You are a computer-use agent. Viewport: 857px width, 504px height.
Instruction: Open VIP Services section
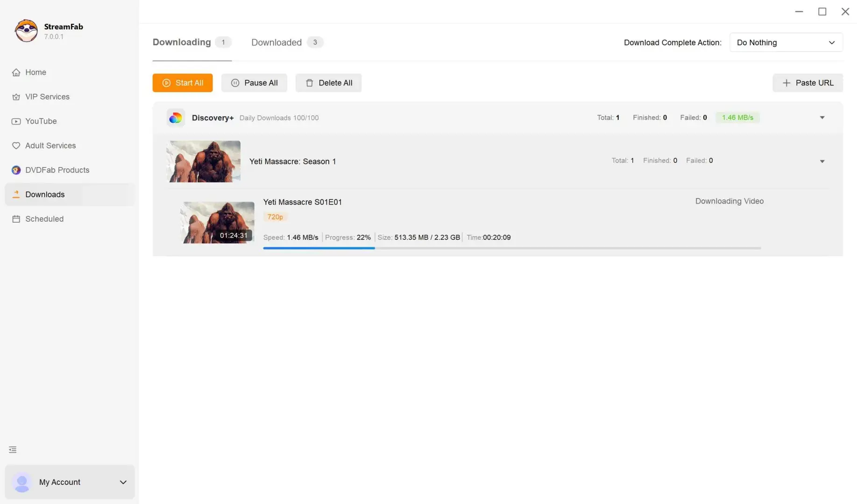click(70, 97)
